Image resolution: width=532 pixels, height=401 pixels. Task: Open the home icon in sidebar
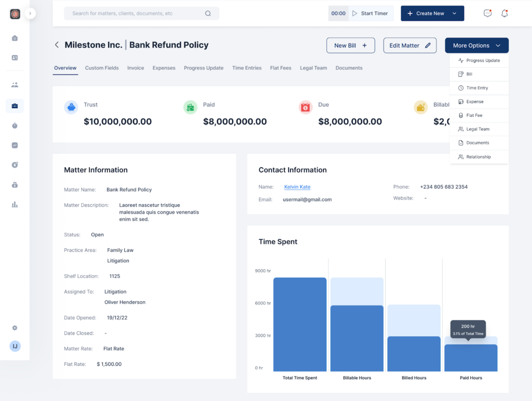(x=15, y=38)
